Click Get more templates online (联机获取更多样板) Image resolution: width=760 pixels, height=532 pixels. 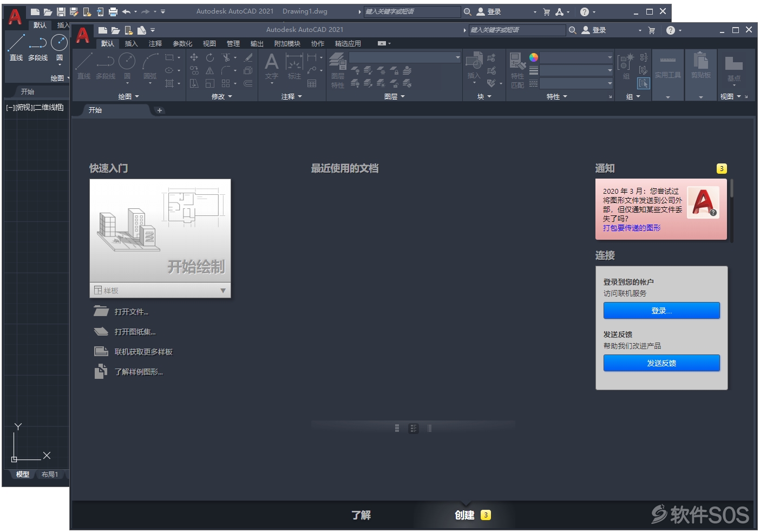143,352
